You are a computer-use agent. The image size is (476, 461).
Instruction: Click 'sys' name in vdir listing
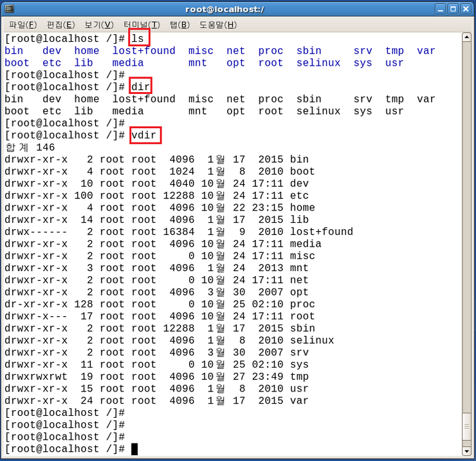point(299,364)
